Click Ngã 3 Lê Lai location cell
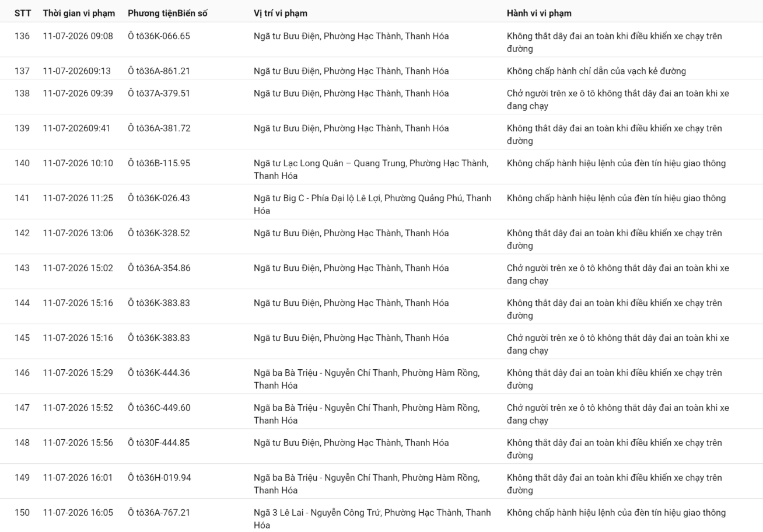Image resolution: width=763 pixels, height=532 pixels. (x=372, y=519)
